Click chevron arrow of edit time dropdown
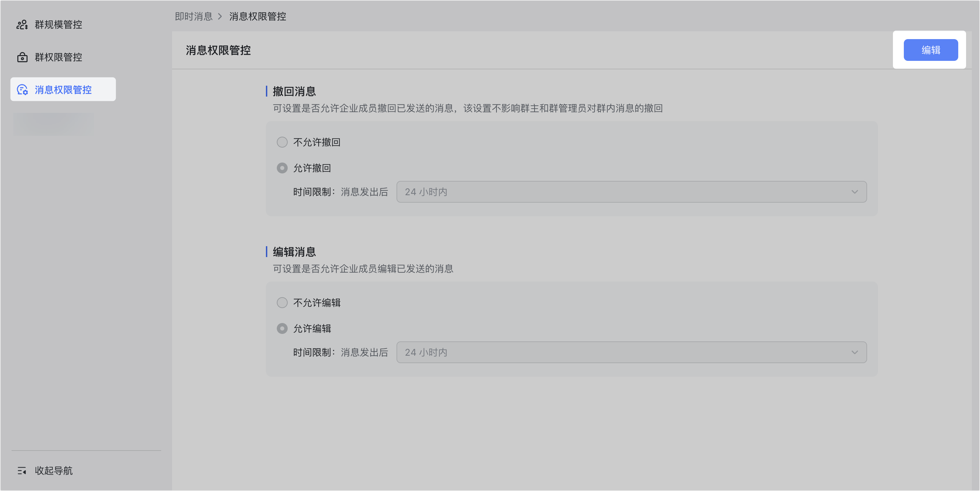 pos(855,353)
